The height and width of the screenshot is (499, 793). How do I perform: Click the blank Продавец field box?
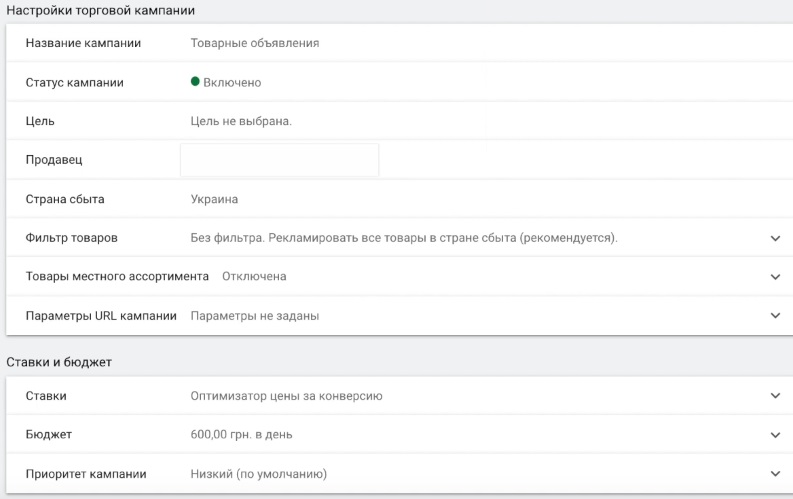[280, 160]
